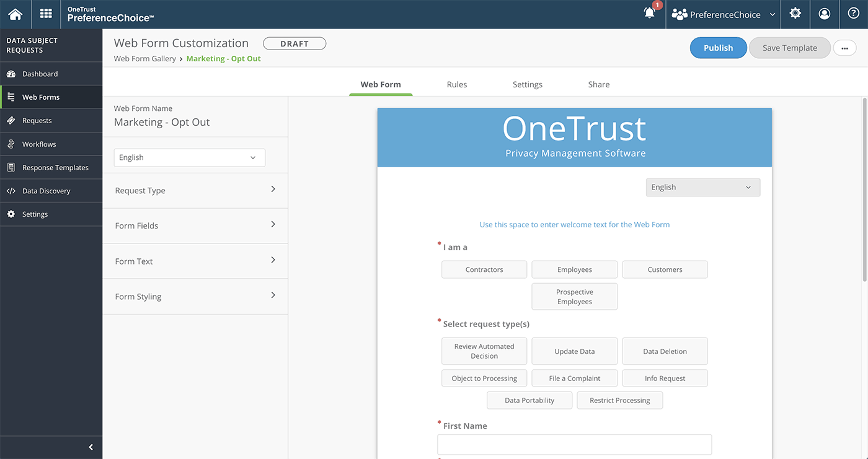Open the app launcher grid icon
This screenshot has height=459, width=868.
(x=45, y=14)
